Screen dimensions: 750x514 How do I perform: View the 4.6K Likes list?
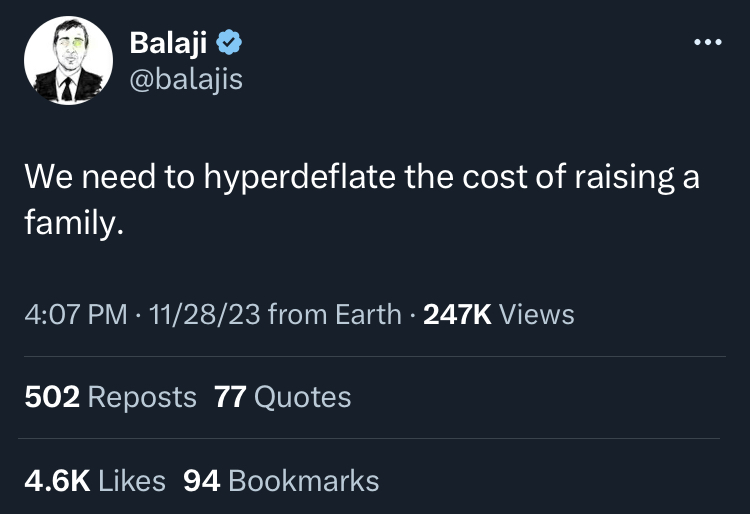94,480
